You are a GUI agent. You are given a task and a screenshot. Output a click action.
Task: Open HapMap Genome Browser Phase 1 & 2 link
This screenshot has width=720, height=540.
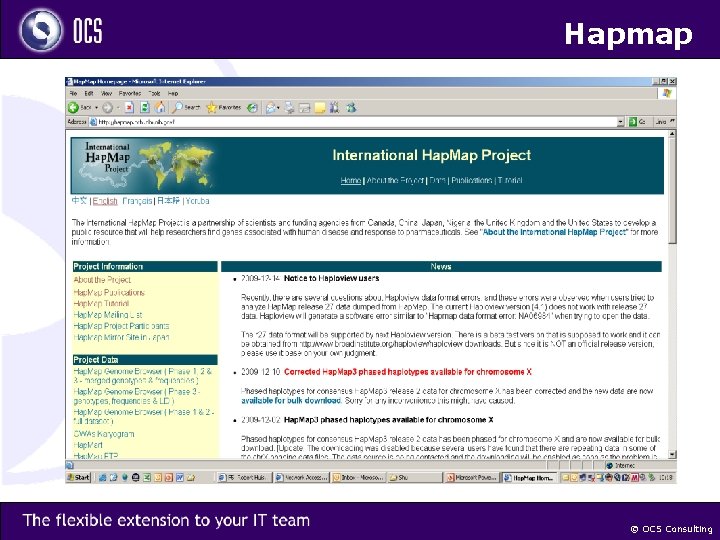click(144, 416)
